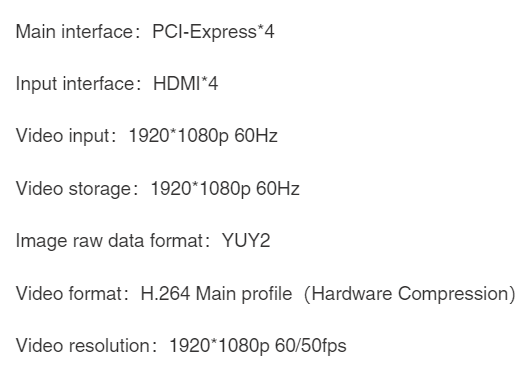
Task: Click the 'Image raw data format' label
Action: point(109,241)
